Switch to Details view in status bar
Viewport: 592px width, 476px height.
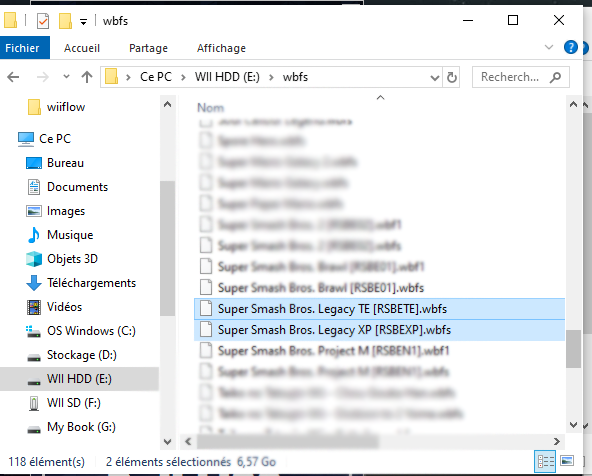pos(545,461)
